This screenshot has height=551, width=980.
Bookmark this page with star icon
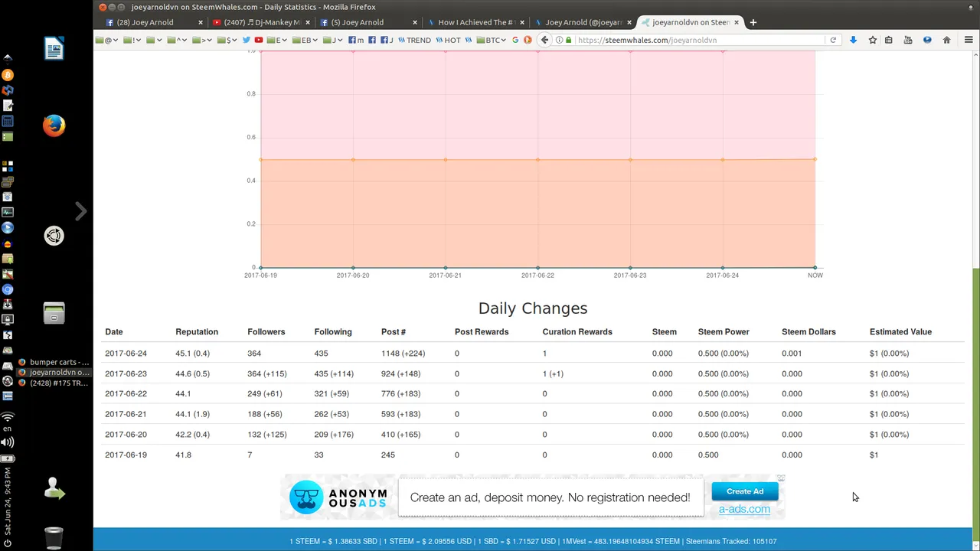[872, 40]
